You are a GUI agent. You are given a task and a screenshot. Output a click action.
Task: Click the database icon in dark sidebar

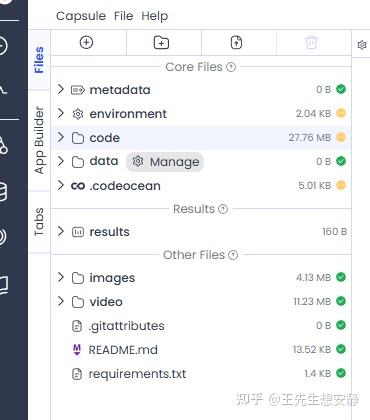(2, 192)
